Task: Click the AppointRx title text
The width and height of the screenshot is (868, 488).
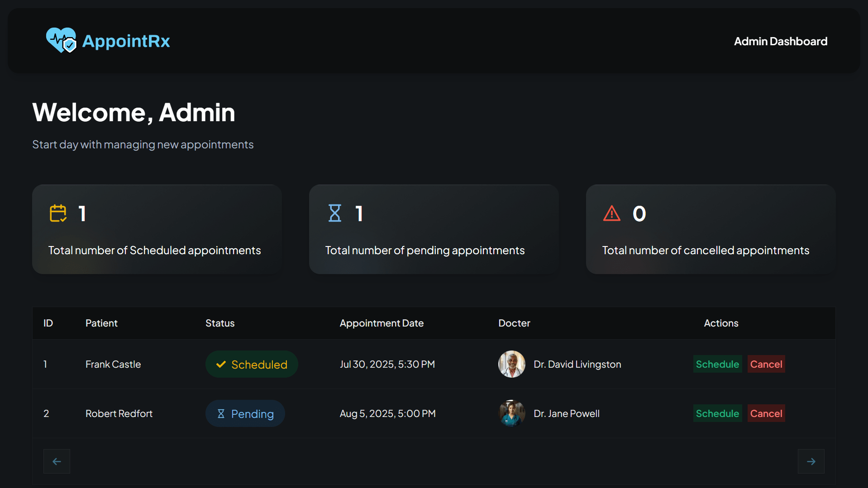Action: pos(126,40)
